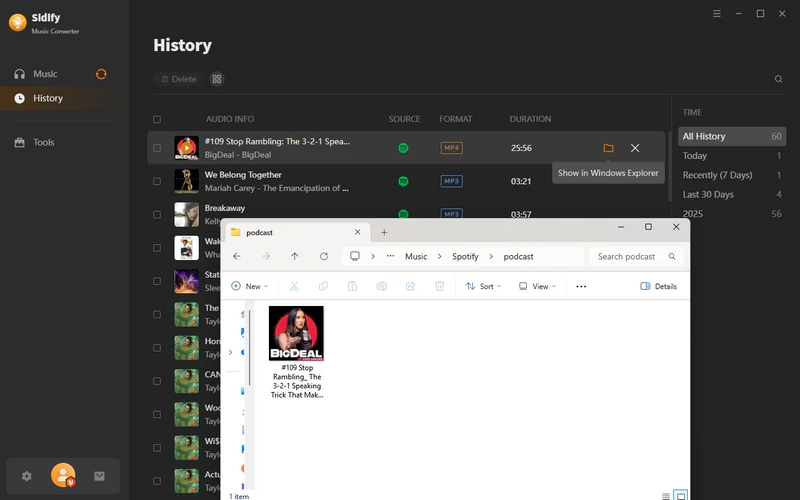
Task: Select the All History filter
Action: pos(732,136)
